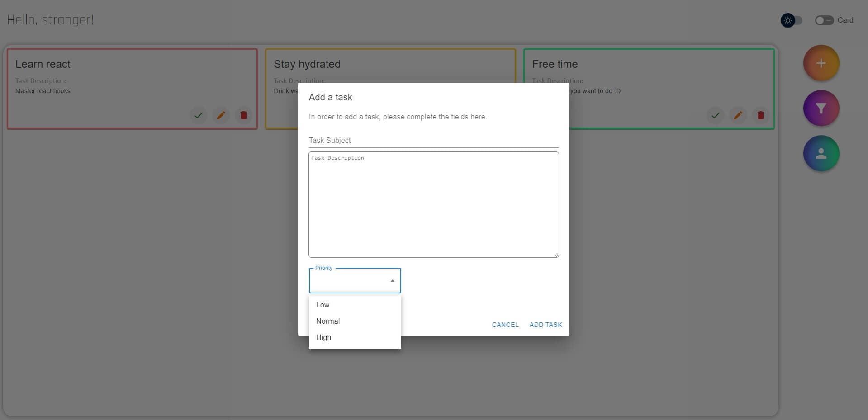868x420 pixels.
Task: Click the textarea resize handle corner
Action: coord(556,255)
